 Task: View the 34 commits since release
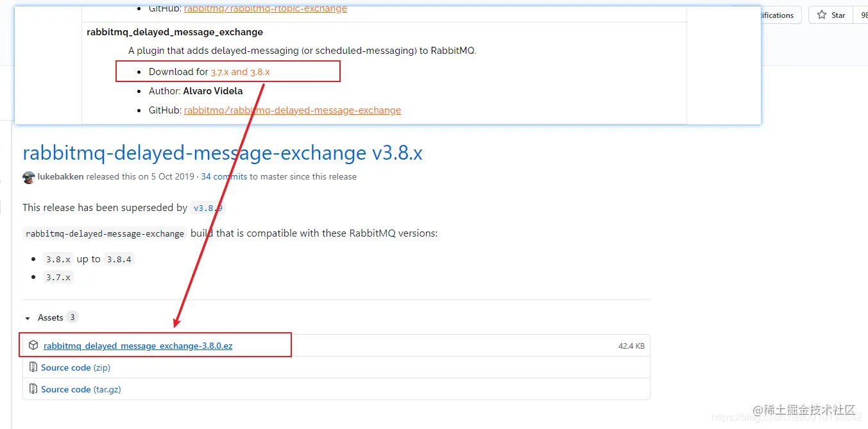coord(224,176)
